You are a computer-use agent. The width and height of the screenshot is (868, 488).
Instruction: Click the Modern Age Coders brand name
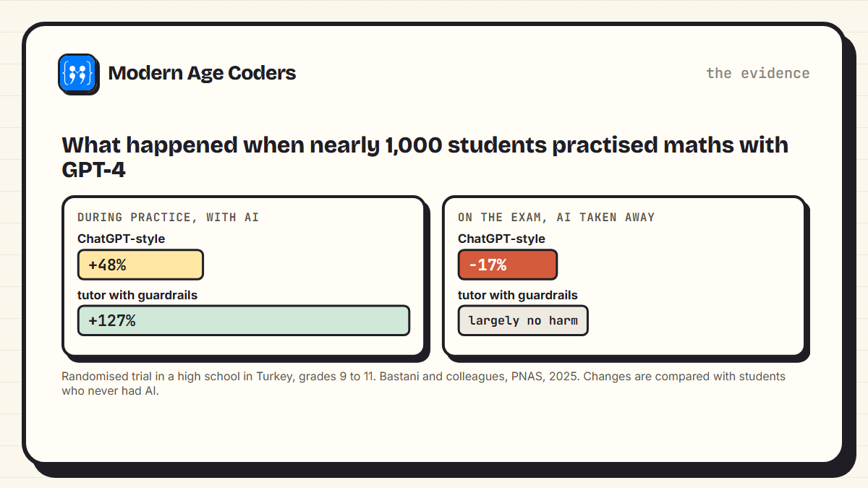pyautogui.click(x=202, y=73)
